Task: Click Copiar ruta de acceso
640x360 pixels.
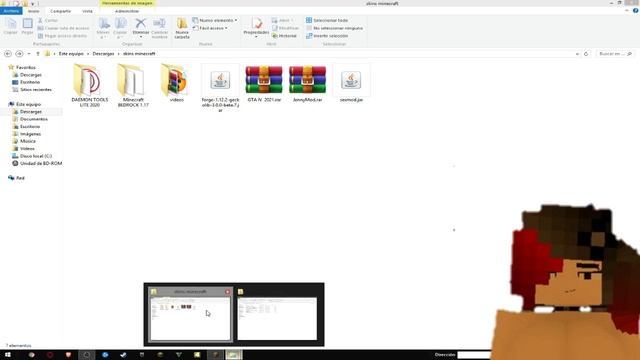Action: pos(63,28)
